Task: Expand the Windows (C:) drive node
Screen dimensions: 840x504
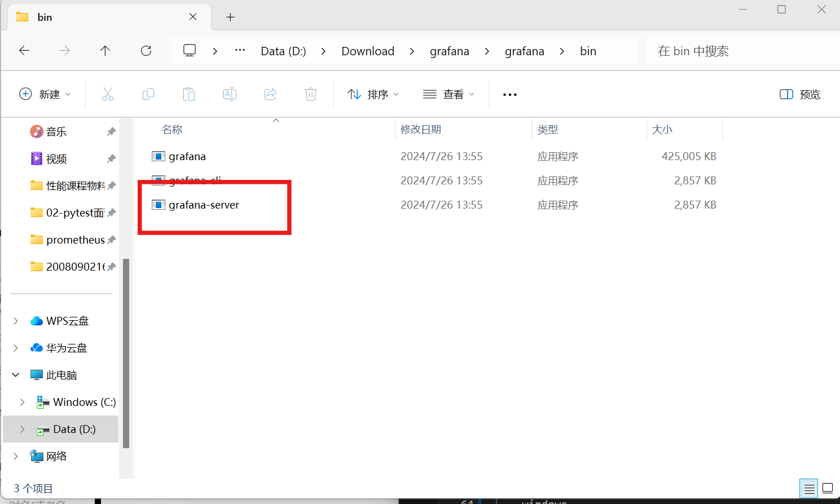Action: point(23,402)
